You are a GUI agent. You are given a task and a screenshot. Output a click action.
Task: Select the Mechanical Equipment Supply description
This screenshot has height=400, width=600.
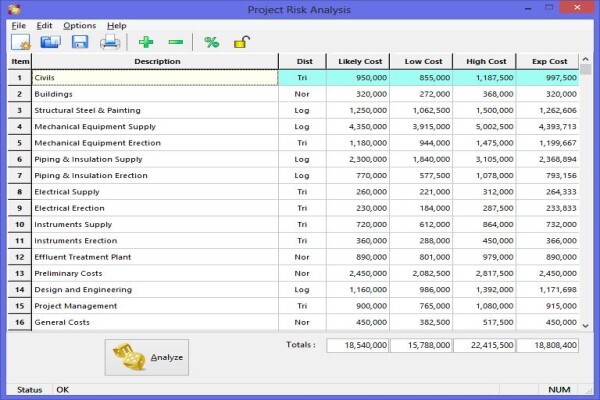[x=155, y=127]
